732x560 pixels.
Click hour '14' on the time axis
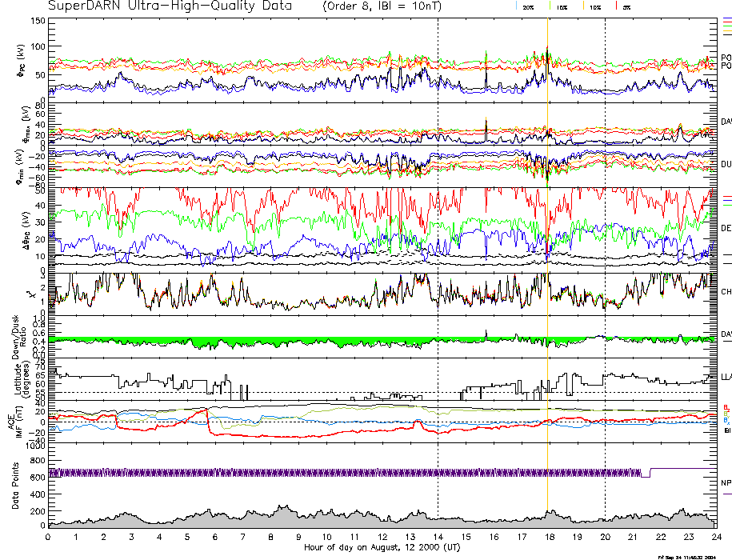pos(438,537)
